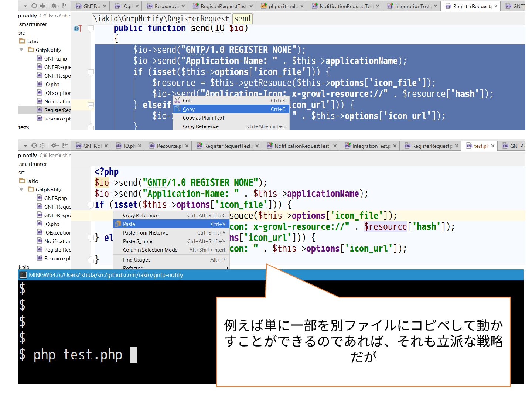
Task: Click Collapse All icon in test.php IDE toolbar
Action: (x=42, y=146)
